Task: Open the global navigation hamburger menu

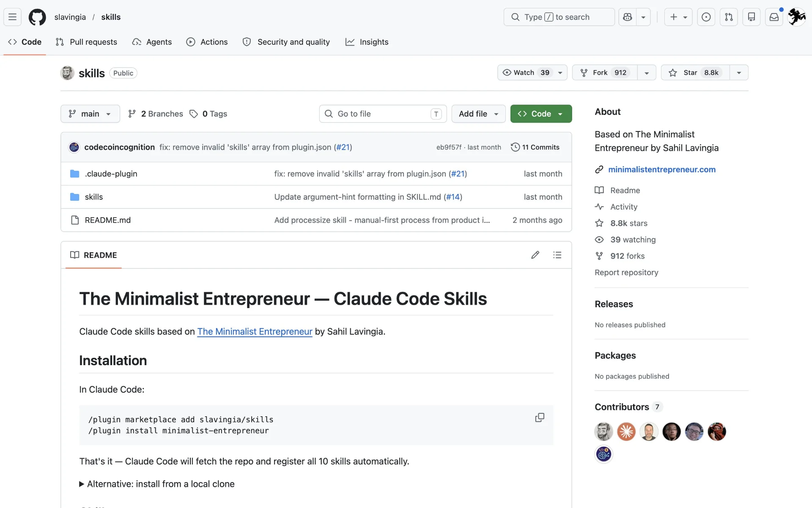Action: (12, 17)
